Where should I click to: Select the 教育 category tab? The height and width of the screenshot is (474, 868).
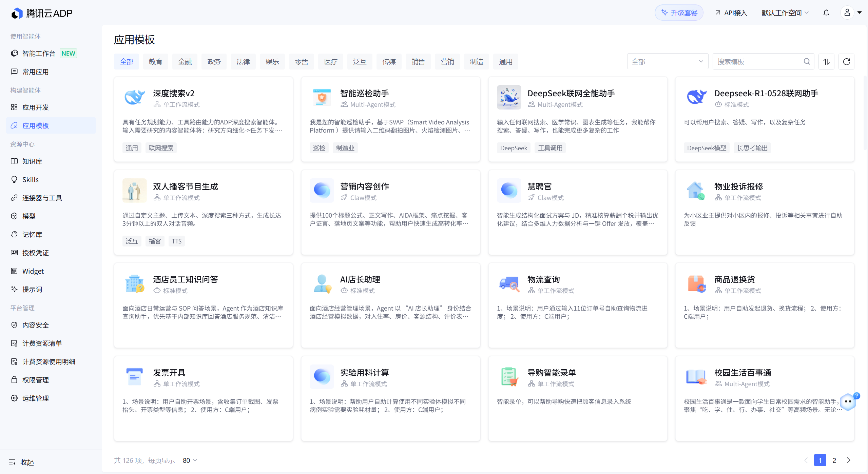156,61
